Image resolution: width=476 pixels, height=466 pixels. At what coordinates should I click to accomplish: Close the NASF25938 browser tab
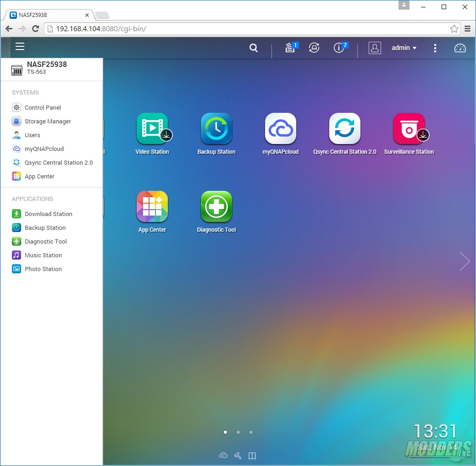87,15
